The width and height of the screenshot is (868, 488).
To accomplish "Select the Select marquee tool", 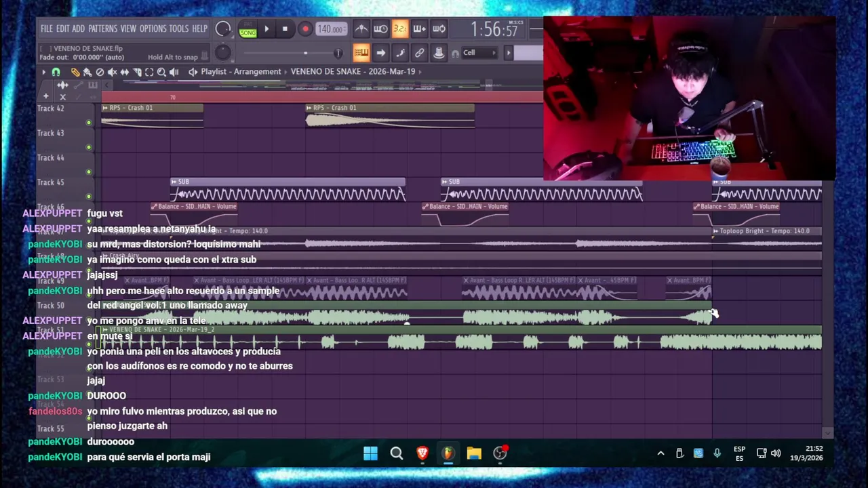I will [149, 72].
